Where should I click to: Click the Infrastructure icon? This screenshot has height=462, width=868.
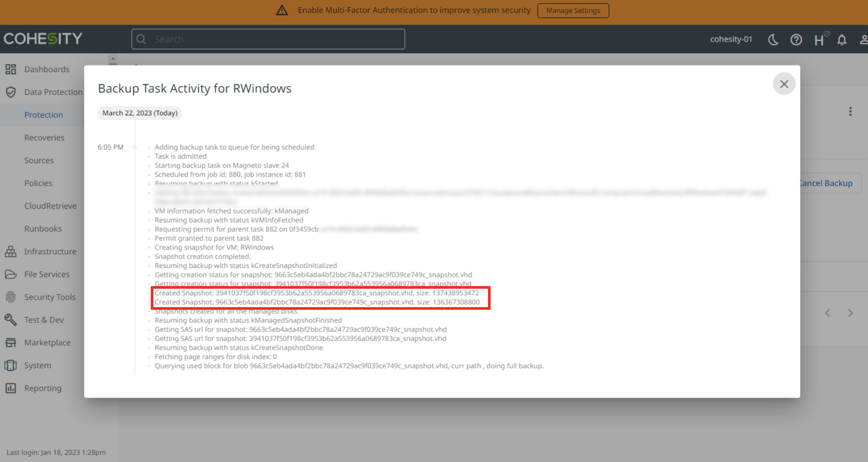11,251
